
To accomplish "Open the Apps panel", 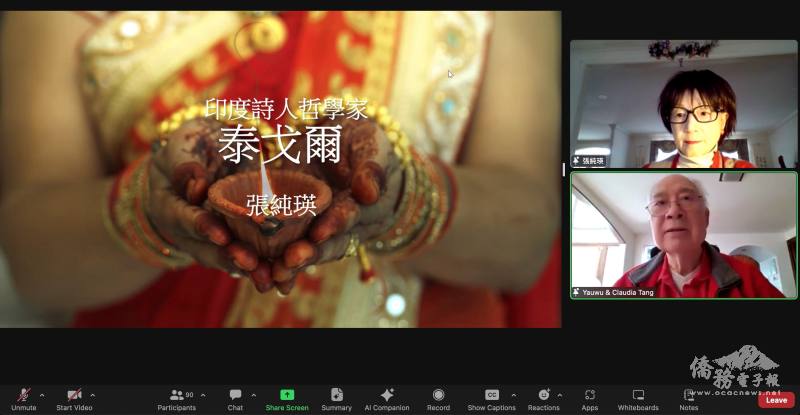I will 590,396.
